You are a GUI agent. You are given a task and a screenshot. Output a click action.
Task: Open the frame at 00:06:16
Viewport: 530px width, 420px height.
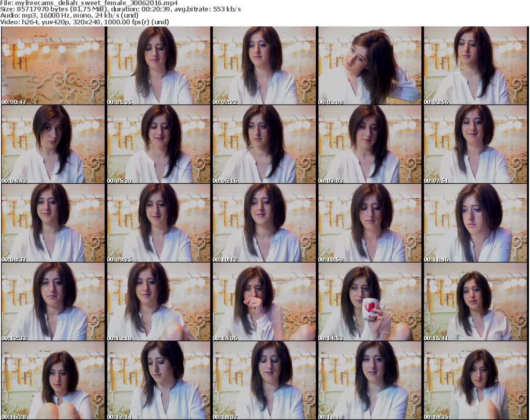click(x=264, y=144)
